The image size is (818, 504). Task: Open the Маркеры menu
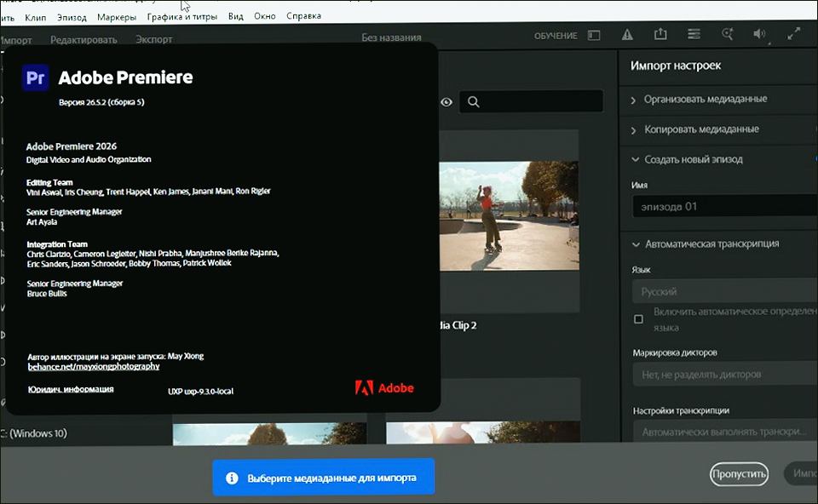click(117, 17)
